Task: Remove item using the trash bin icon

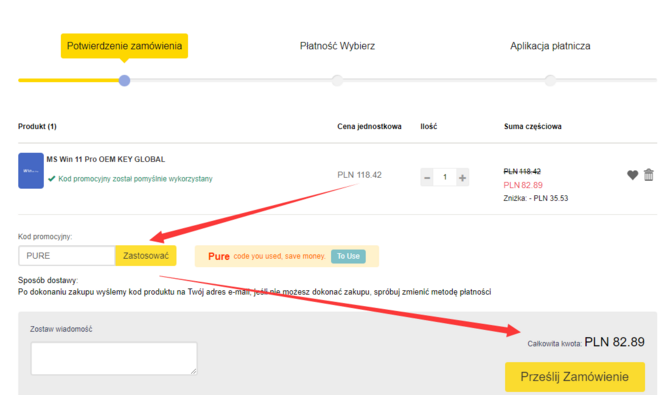Action: 649,174
